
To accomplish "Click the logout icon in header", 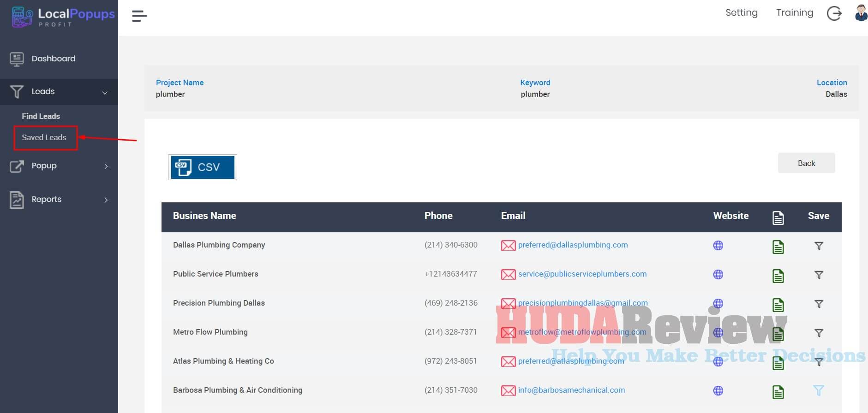I will (x=834, y=13).
